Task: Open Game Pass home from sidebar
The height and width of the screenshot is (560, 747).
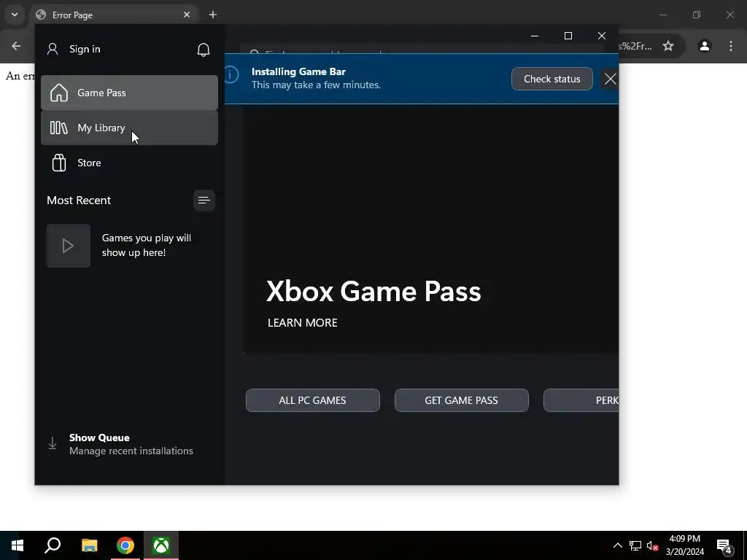Action: pyautogui.click(x=129, y=93)
